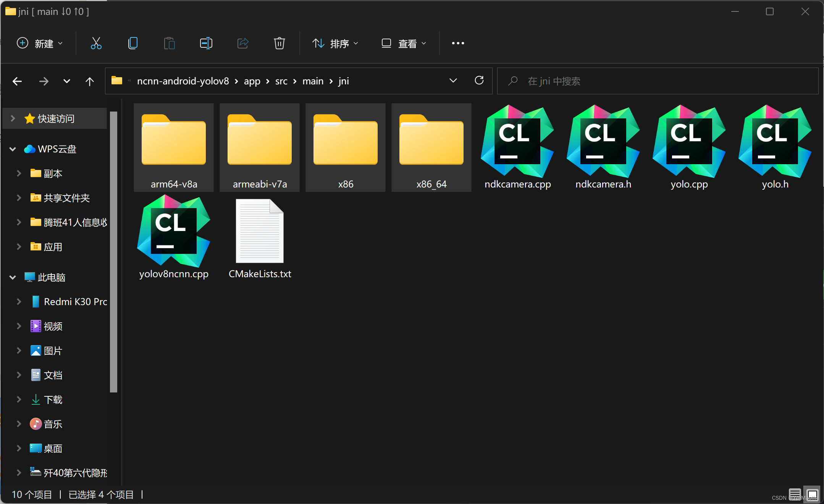824x504 pixels.
Task: Open the 新建 new item dropdown
Action: point(39,43)
